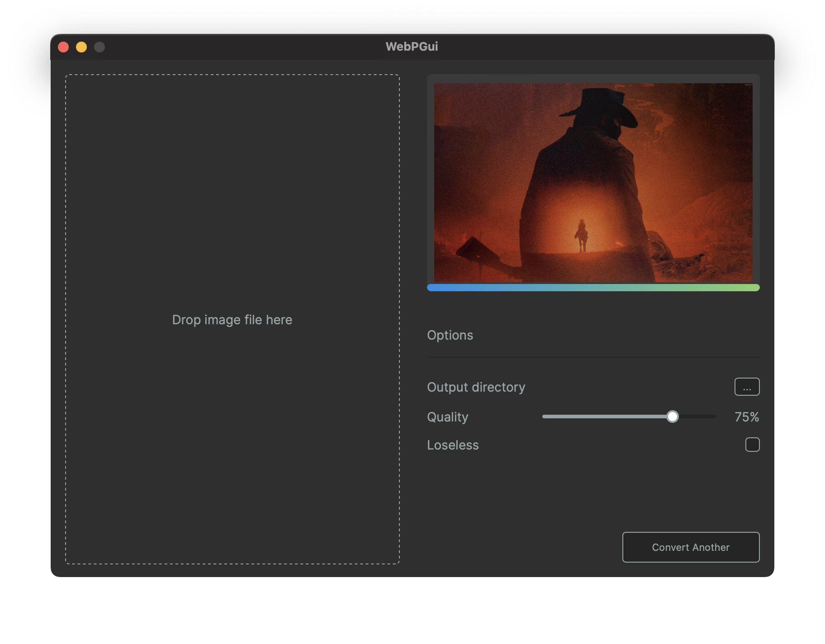Screen dimensions: 825x644
Task: Click the 75% quality value
Action: tap(747, 417)
